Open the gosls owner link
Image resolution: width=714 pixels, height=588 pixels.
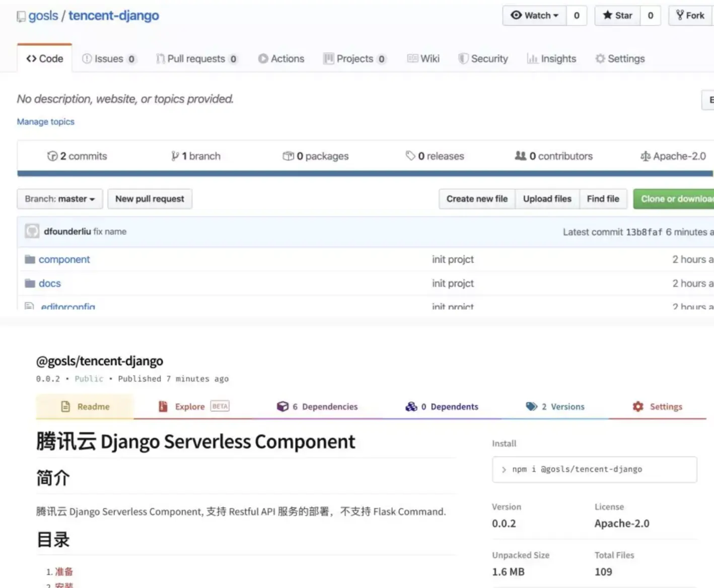(x=43, y=16)
